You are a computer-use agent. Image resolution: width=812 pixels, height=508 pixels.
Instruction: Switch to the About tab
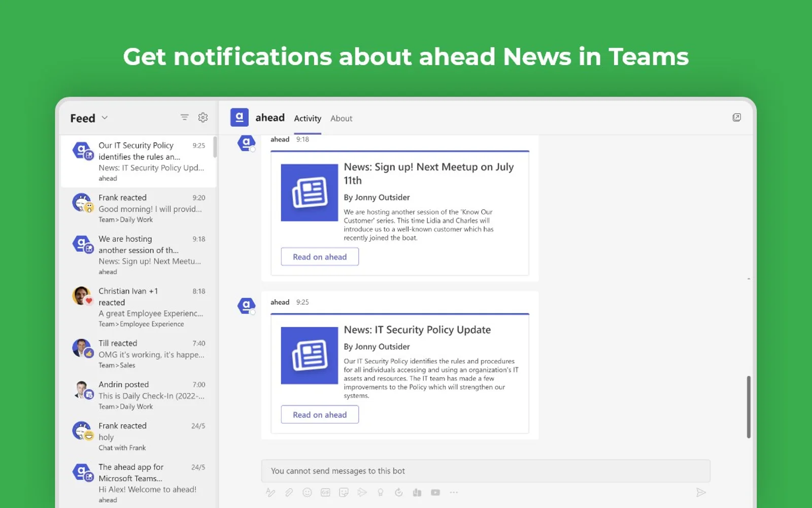click(x=341, y=118)
